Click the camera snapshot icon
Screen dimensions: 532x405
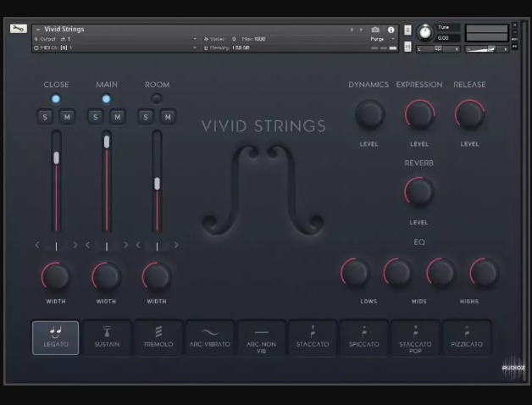375,30
